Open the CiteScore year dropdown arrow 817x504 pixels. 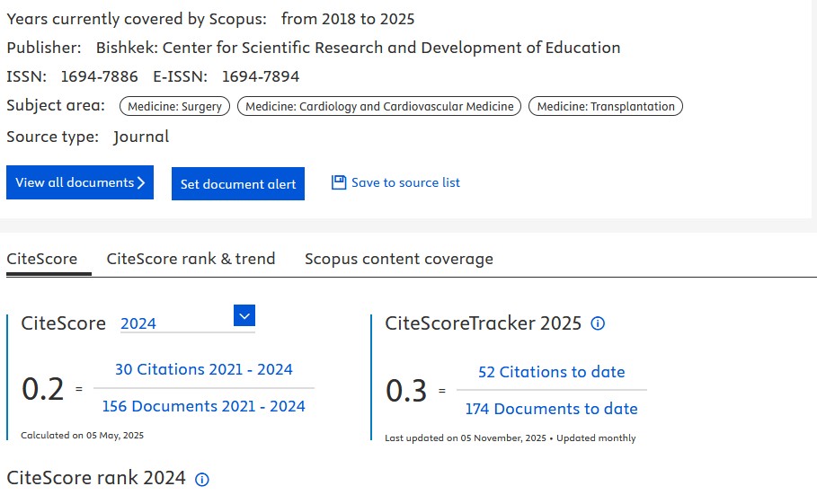pos(244,315)
